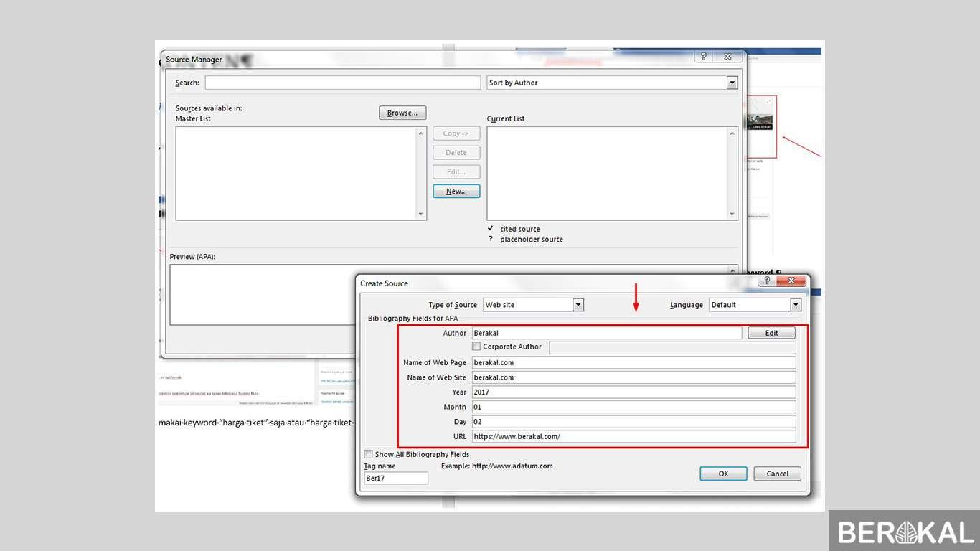Click the Source Manager help question-mark icon
The width and height of the screenshot is (980, 551).
pos(704,57)
